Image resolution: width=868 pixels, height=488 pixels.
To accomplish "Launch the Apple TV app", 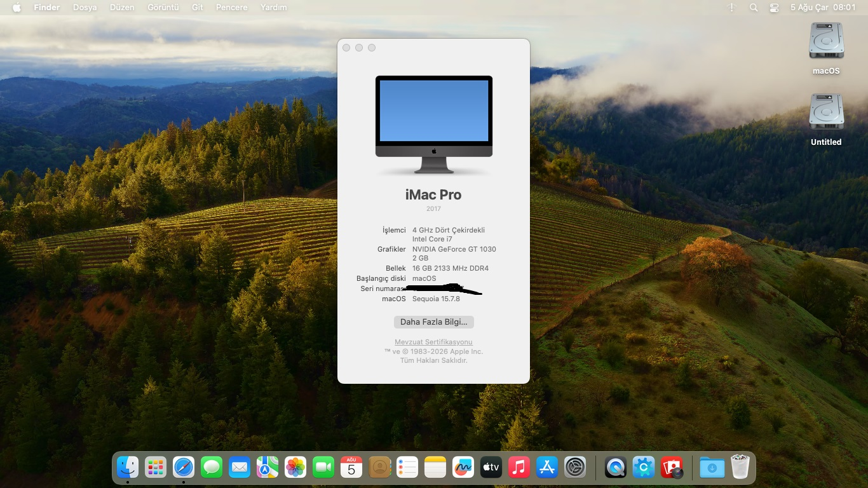I will tap(491, 468).
